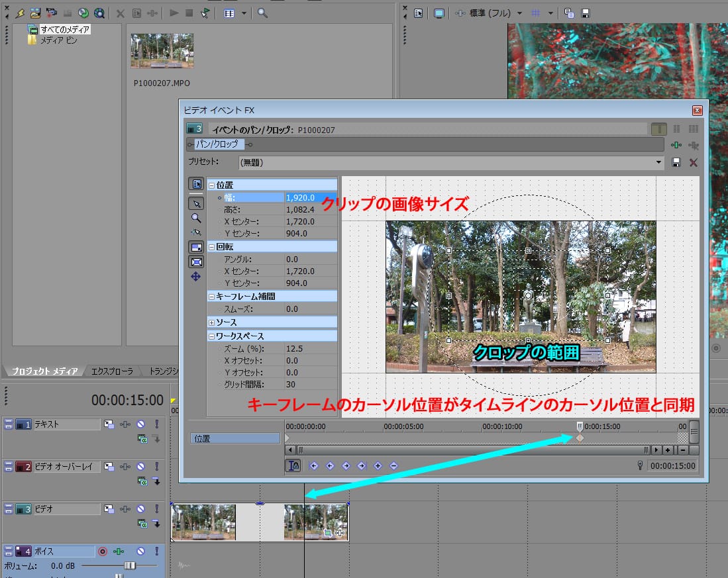728x578 pixels.
Task: Select すべてのメディア in media tree
Action: click(64, 29)
